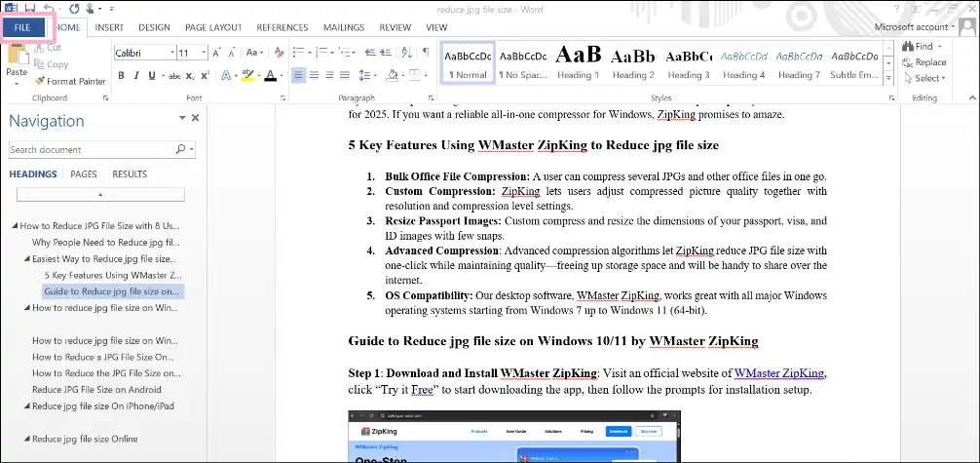Click the Cut scissors button

[x=48, y=48]
